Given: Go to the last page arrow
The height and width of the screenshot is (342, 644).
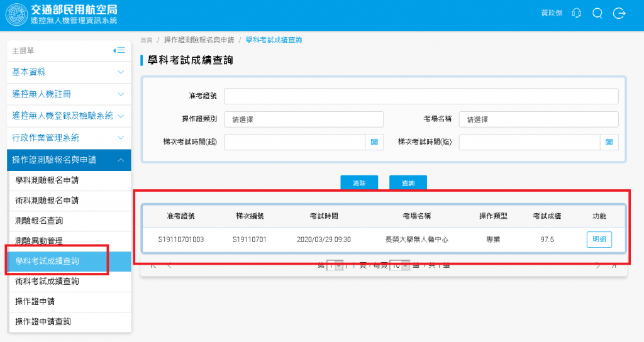Looking at the screenshot, I should click(x=614, y=266).
